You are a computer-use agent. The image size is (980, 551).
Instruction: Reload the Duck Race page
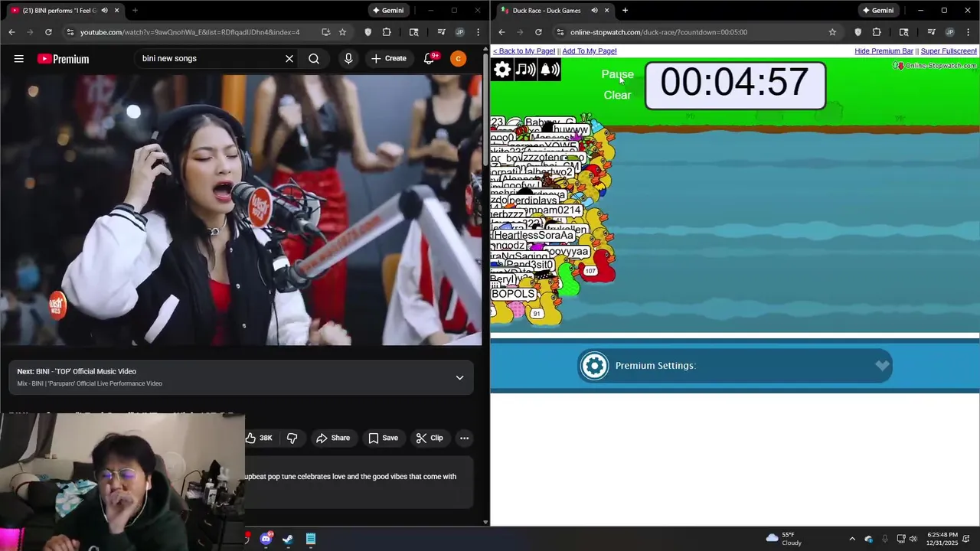[538, 32]
